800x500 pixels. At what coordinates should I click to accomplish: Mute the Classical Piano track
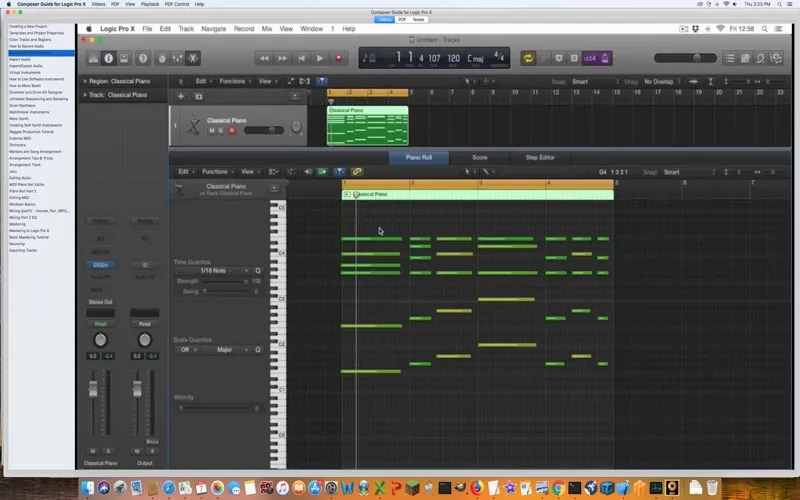coord(212,131)
